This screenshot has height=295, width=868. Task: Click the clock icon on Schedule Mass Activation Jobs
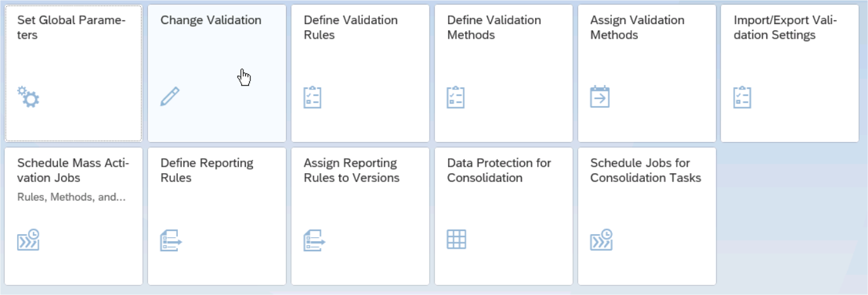click(x=28, y=240)
